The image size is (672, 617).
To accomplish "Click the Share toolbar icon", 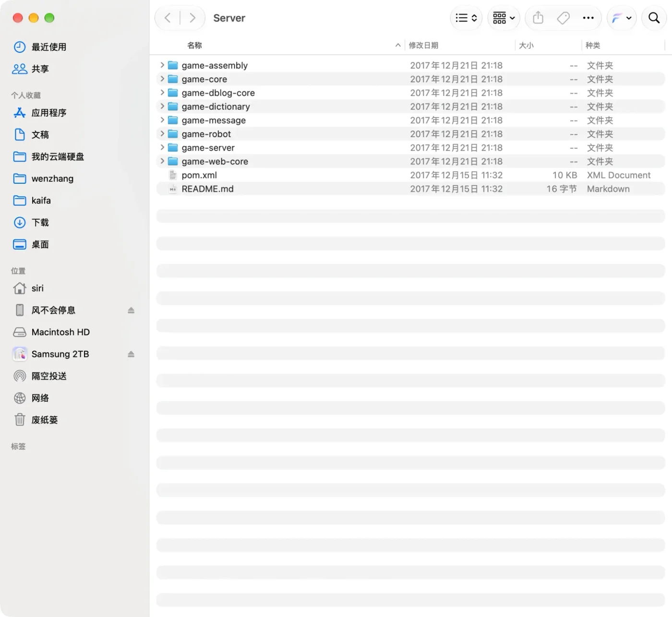I will click(x=538, y=18).
